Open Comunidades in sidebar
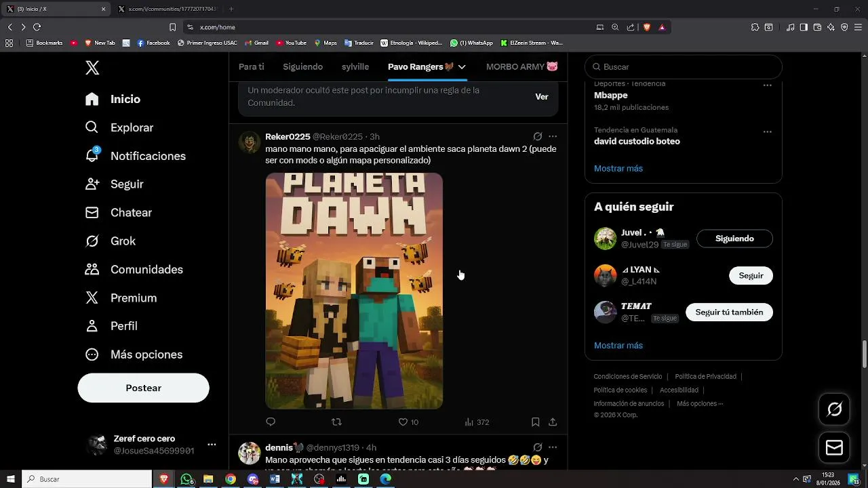868x488 pixels. coord(134,270)
